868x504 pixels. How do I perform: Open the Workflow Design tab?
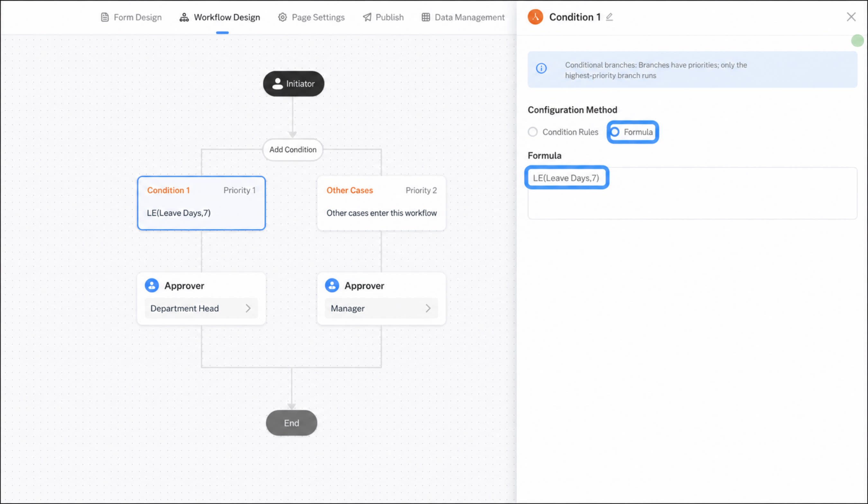pyautogui.click(x=220, y=17)
